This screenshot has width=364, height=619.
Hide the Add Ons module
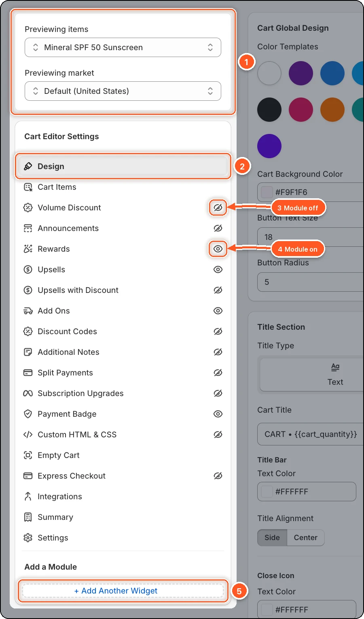tap(218, 311)
